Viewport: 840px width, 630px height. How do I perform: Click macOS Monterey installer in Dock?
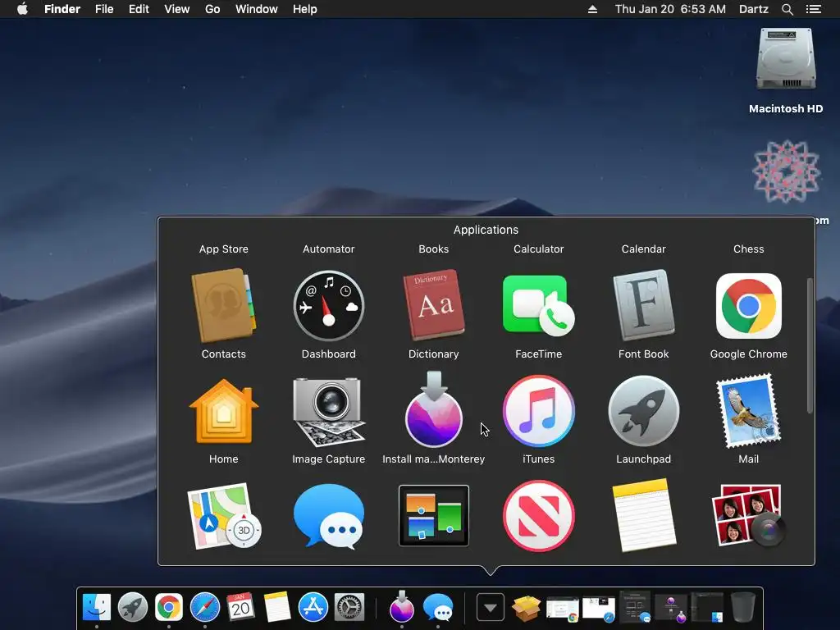point(402,606)
